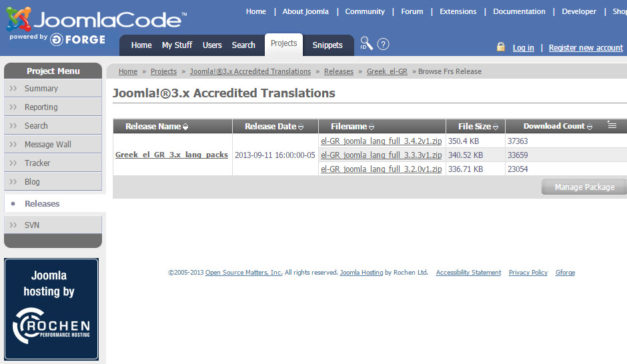Go to the My Stuff tab

(x=177, y=45)
